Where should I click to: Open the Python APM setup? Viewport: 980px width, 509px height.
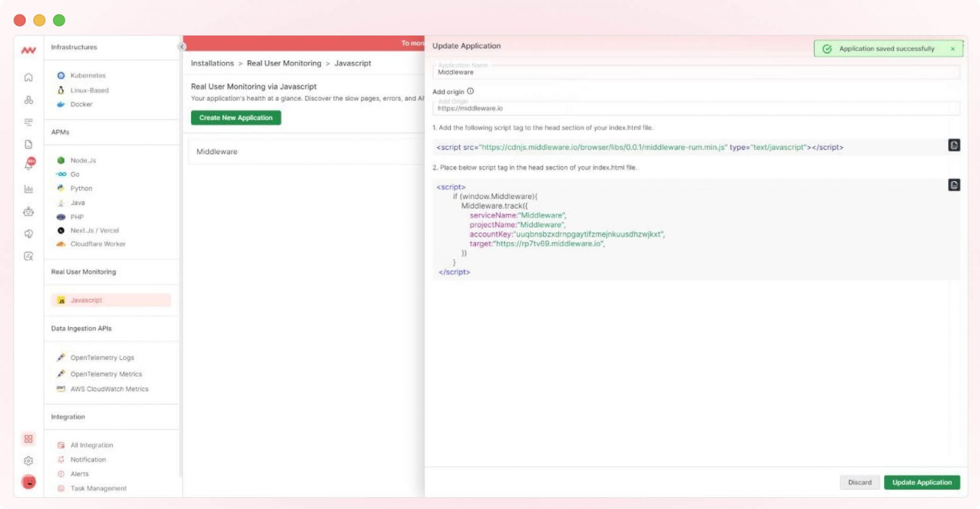click(x=81, y=188)
